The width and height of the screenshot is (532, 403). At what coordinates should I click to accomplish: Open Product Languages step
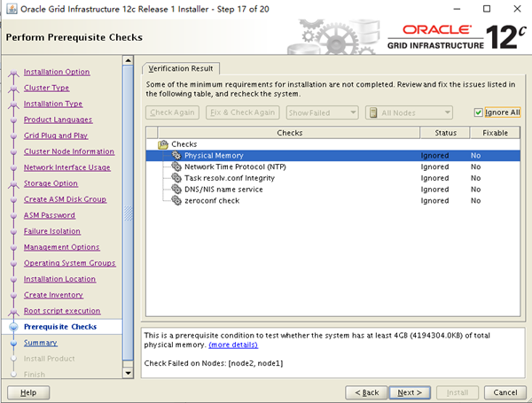[58, 120]
